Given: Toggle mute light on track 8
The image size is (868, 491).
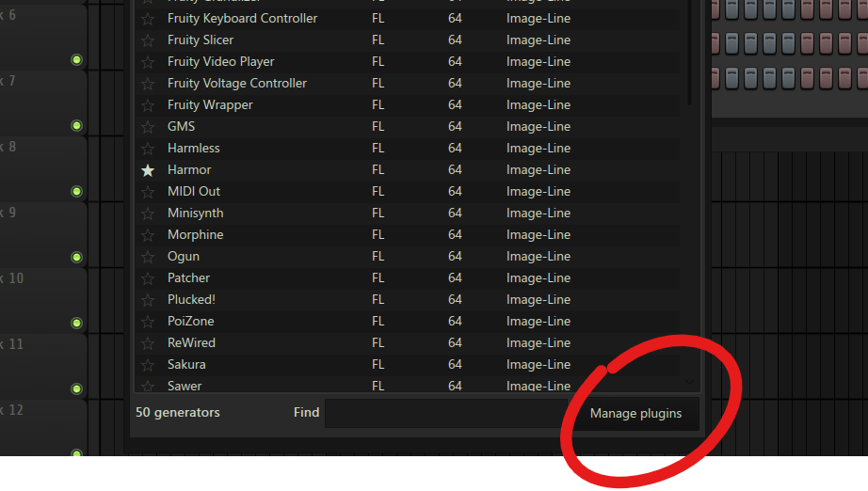Looking at the screenshot, I should (x=77, y=191).
